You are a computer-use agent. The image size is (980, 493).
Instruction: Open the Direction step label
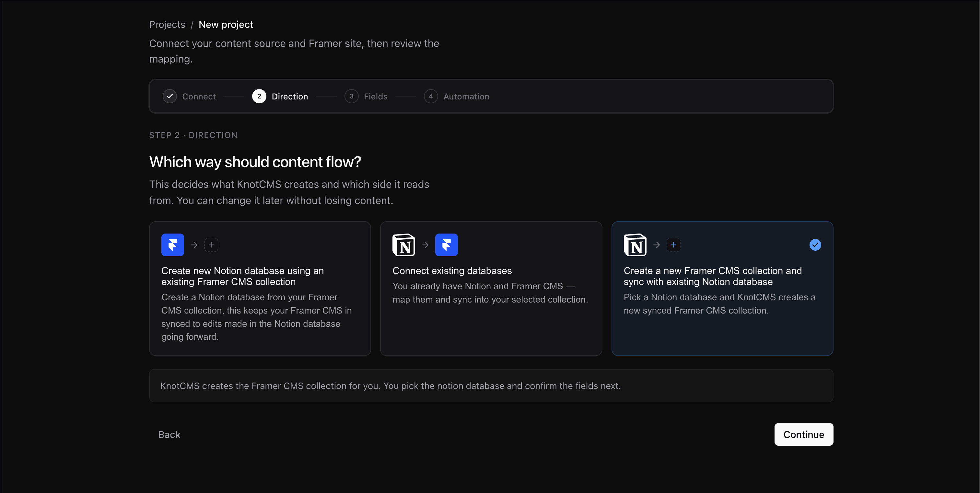pyautogui.click(x=290, y=97)
